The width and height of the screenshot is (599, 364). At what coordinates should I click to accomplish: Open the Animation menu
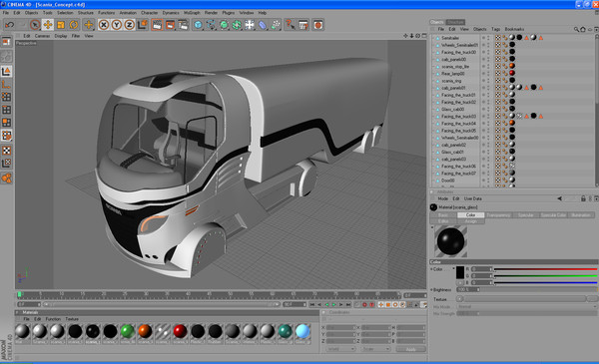[x=128, y=13]
